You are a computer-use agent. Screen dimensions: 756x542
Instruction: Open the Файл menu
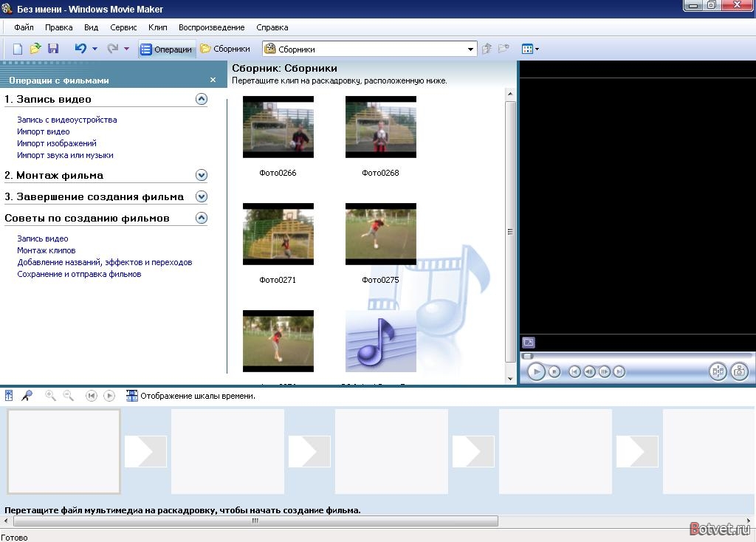tap(24, 27)
